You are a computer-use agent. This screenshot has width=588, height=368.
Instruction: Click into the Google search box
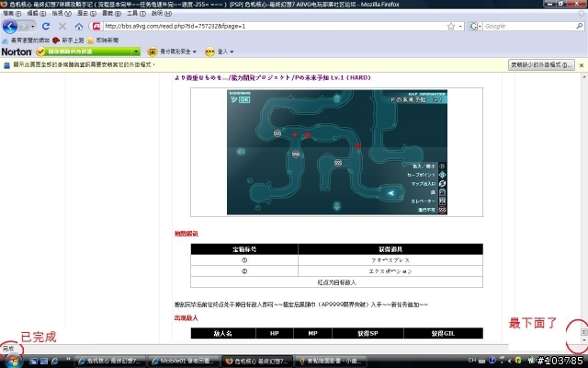click(529, 27)
